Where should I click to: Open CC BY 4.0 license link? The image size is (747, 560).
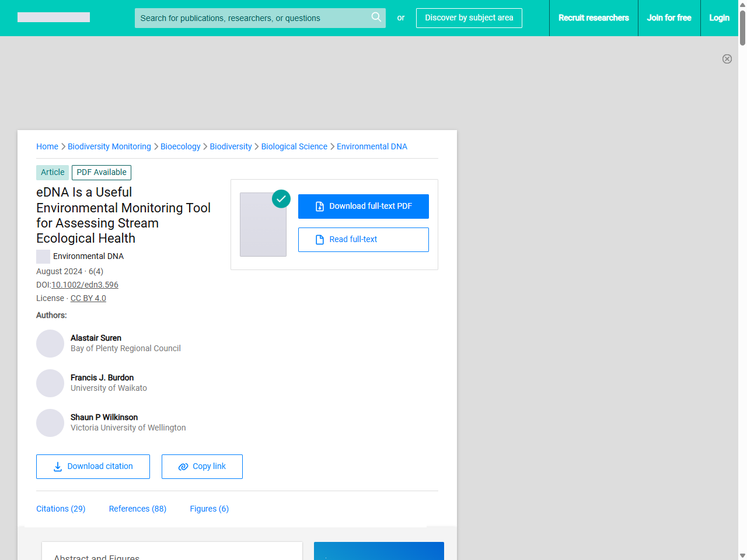(88, 298)
